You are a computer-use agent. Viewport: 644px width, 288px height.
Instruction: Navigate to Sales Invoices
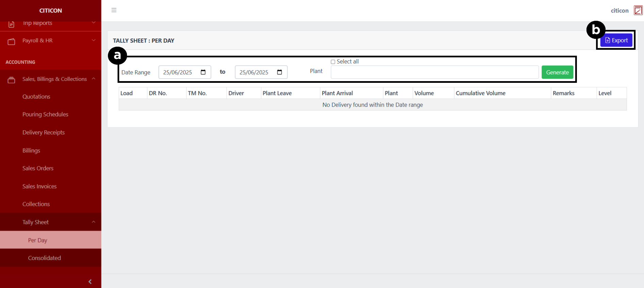[39, 186]
